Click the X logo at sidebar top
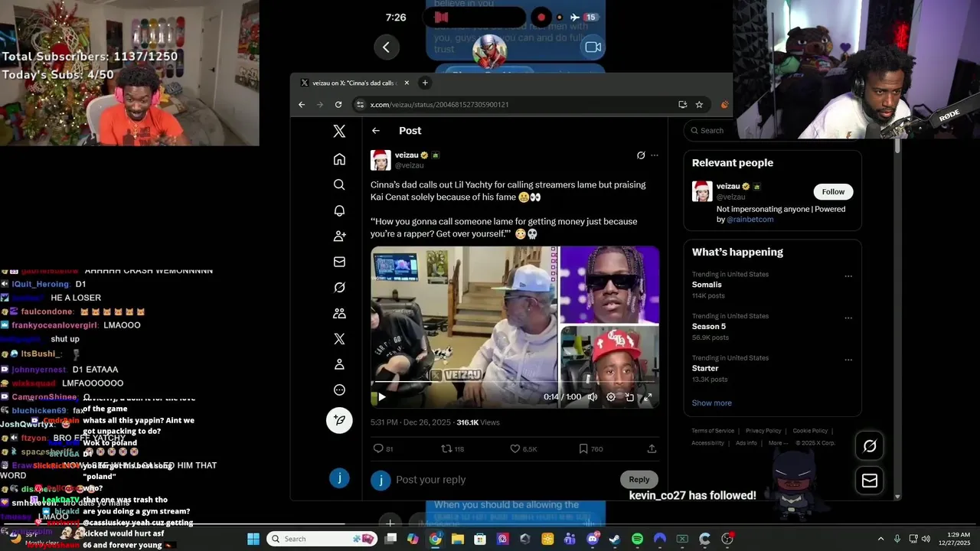 click(339, 132)
